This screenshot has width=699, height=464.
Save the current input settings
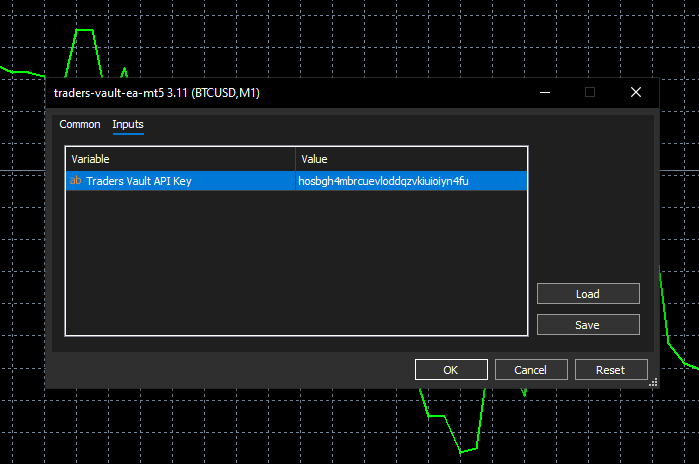(588, 325)
